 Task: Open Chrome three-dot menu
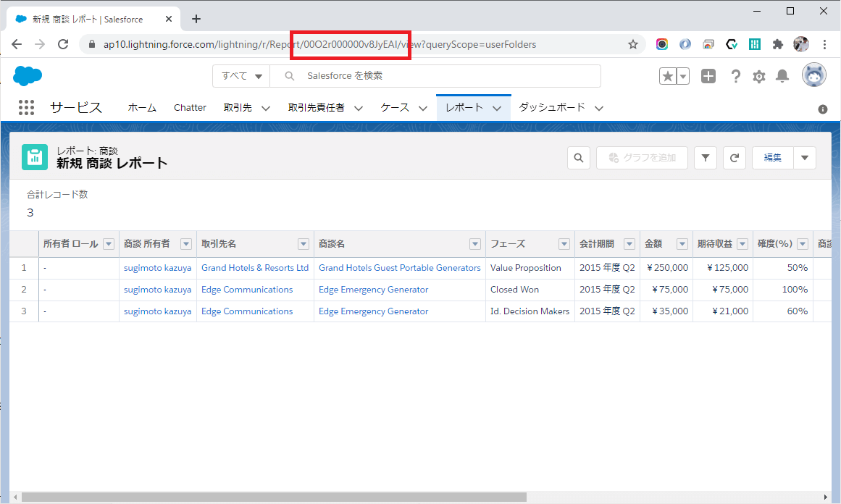(x=824, y=44)
